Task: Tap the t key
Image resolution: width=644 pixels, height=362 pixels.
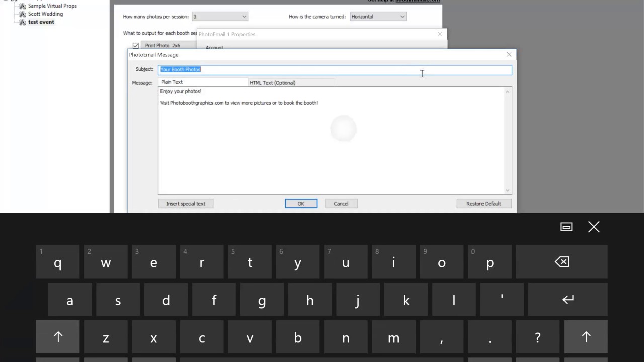Action: [x=250, y=262]
